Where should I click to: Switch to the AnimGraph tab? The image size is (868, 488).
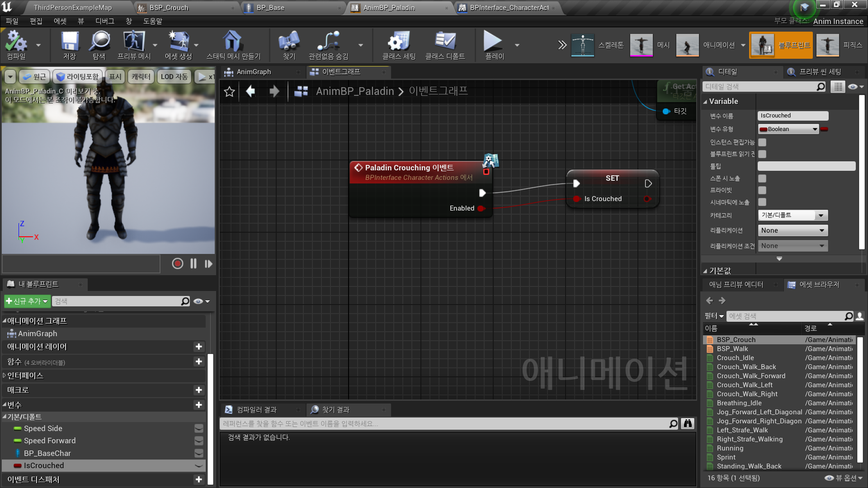pyautogui.click(x=254, y=72)
